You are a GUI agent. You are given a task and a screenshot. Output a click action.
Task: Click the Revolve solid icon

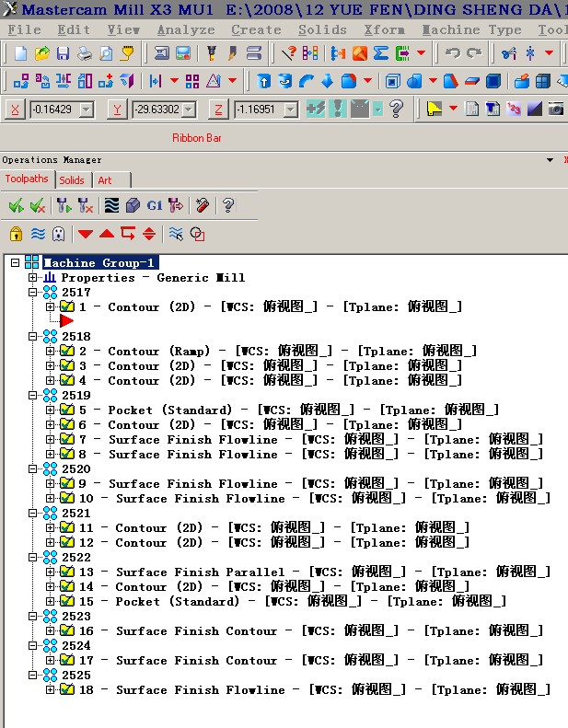click(x=284, y=81)
